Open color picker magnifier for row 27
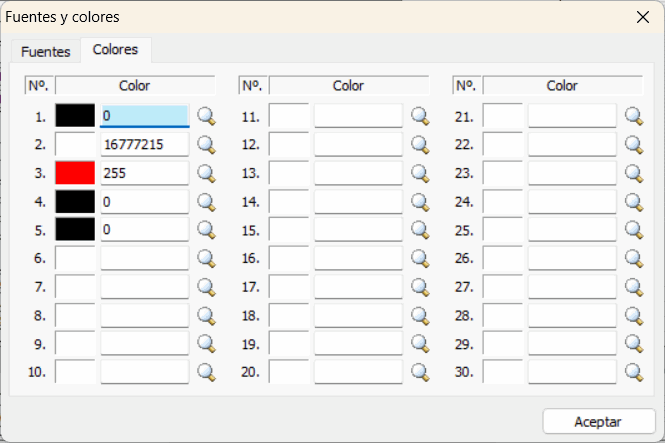 click(x=634, y=287)
